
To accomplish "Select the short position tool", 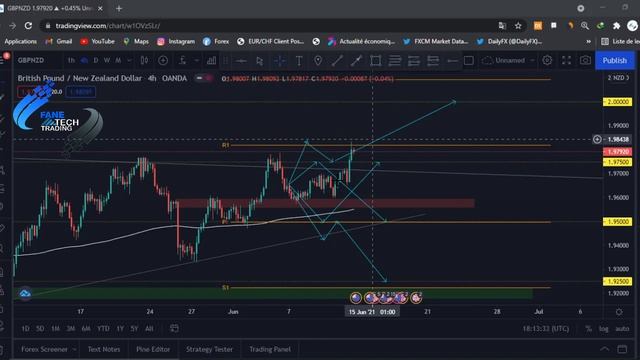I will 433,61.
